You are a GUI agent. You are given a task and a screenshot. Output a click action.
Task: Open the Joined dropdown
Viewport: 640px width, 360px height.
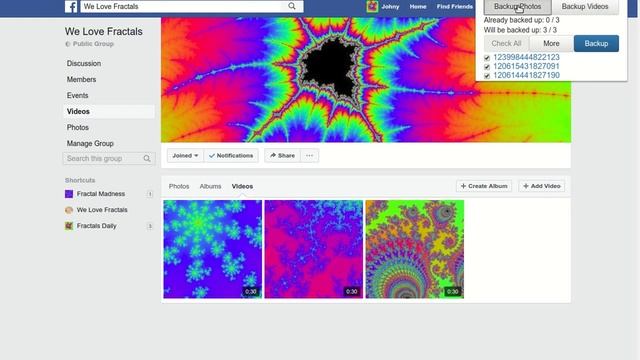(x=185, y=156)
